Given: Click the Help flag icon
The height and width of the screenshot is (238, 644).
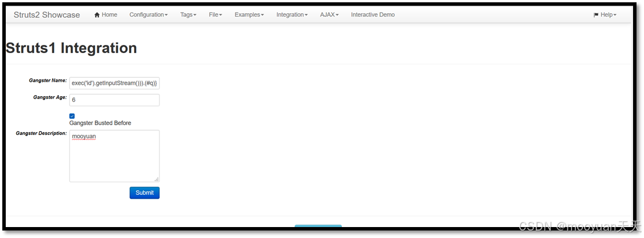Looking at the screenshot, I should pyautogui.click(x=596, y=15).
